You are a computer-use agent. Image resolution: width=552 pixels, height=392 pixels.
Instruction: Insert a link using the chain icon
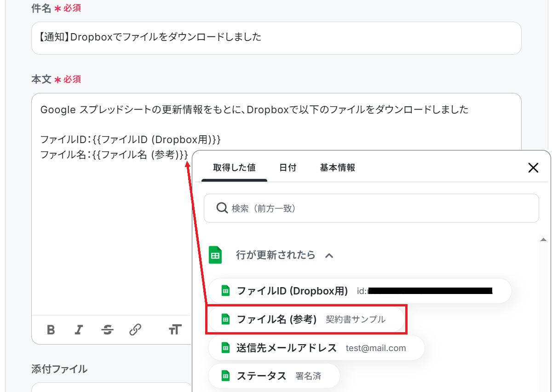pyautogui.click(x=135, y=329)
